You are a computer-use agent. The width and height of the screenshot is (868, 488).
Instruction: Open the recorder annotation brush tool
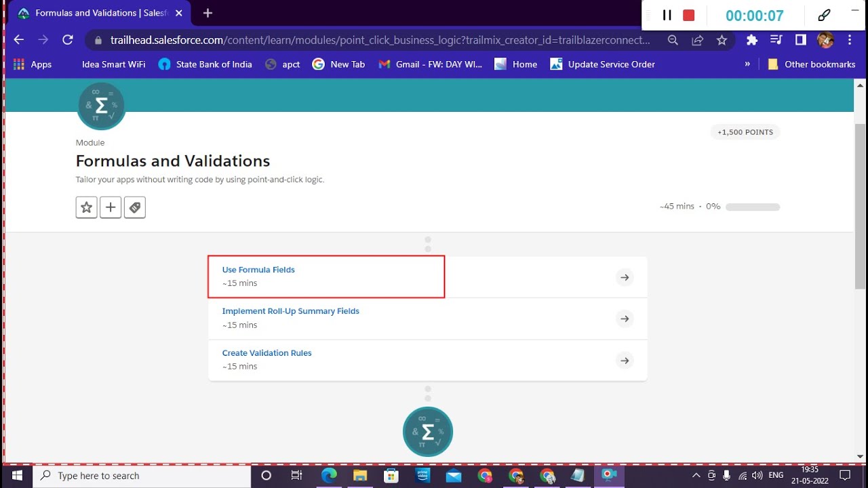pos(824,15)
